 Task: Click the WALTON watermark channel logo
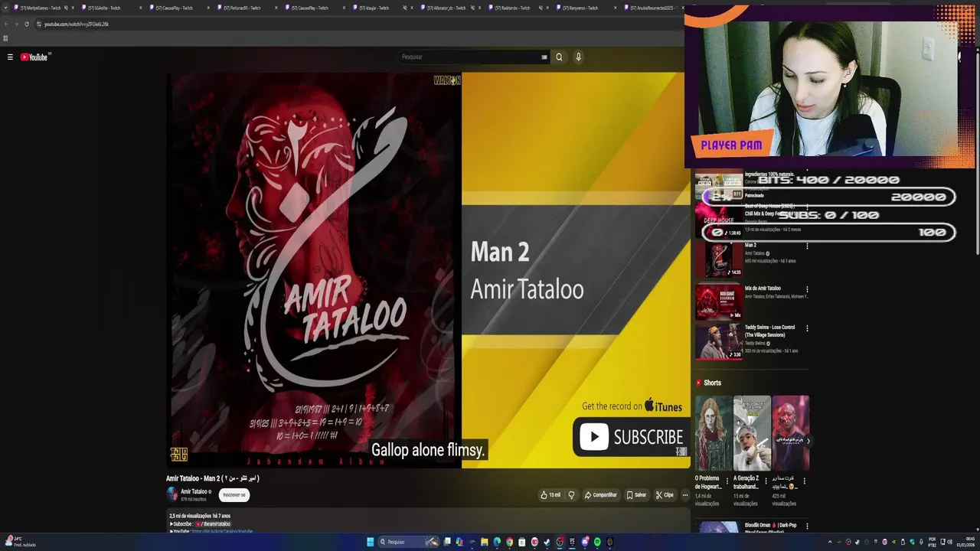click(x=446, y=80)
